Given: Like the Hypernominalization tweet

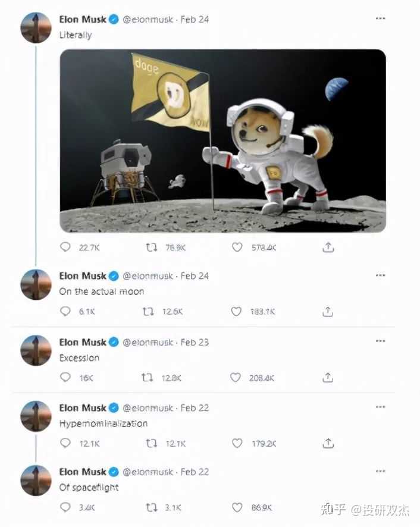Looking at the screenshot, I should point(237,443).
